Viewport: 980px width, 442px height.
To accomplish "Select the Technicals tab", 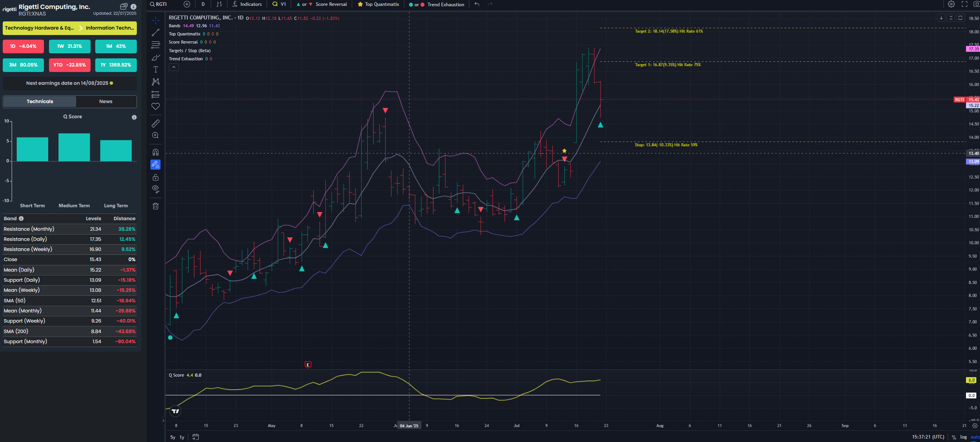I will [40, 102].
